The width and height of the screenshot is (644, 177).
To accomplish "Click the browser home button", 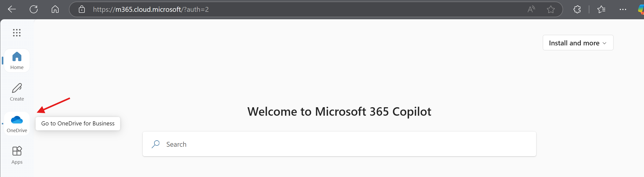I will [55, 9].
